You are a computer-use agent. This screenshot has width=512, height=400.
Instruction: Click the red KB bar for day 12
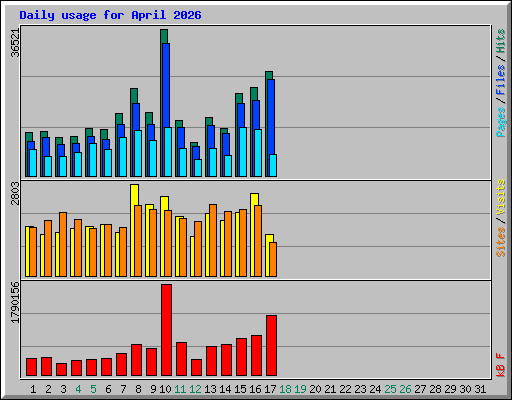click(x=196, y=368)
